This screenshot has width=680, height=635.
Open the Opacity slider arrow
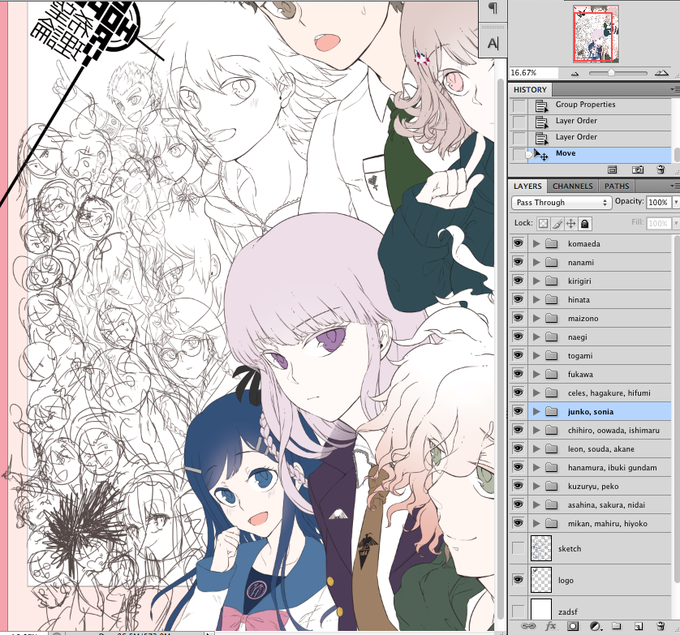675,203
